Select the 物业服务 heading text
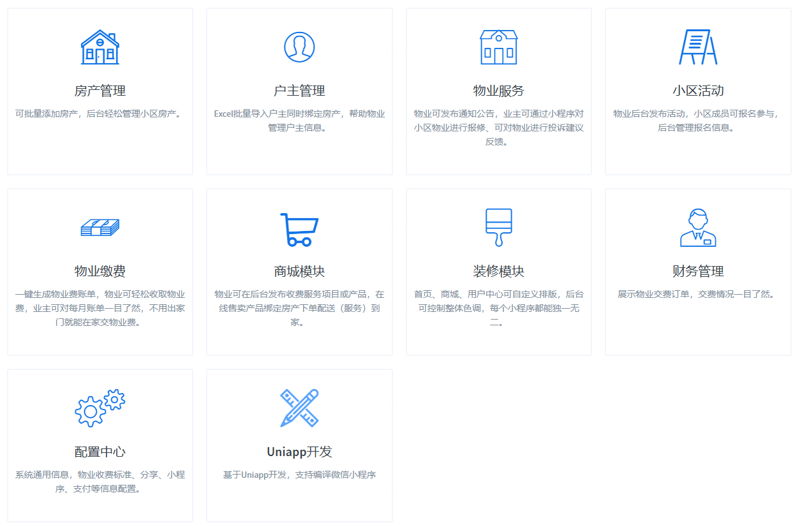This screenshot has height=532, width=802. [498, 90]
